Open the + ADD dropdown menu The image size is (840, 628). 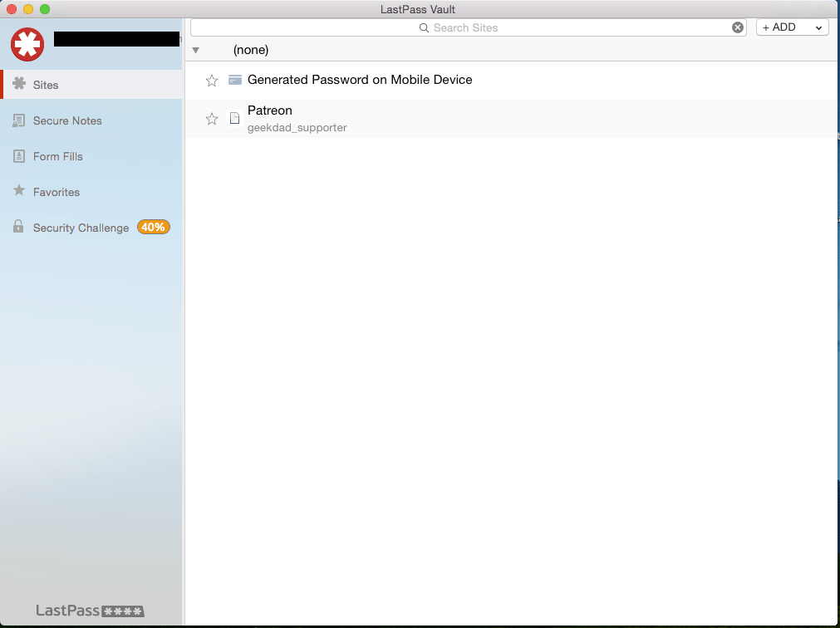(x=792, y=27)
